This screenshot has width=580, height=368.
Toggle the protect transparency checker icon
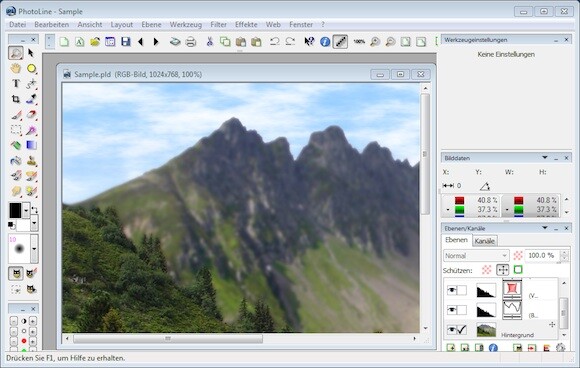point(486,270)
